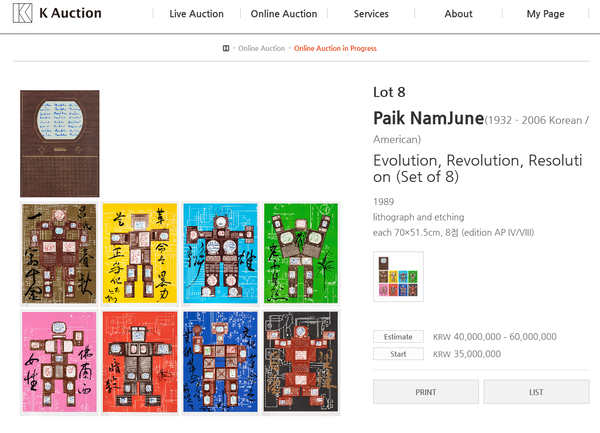
Task: Open the Live Auction menu
Action: [x=197, y=14]
